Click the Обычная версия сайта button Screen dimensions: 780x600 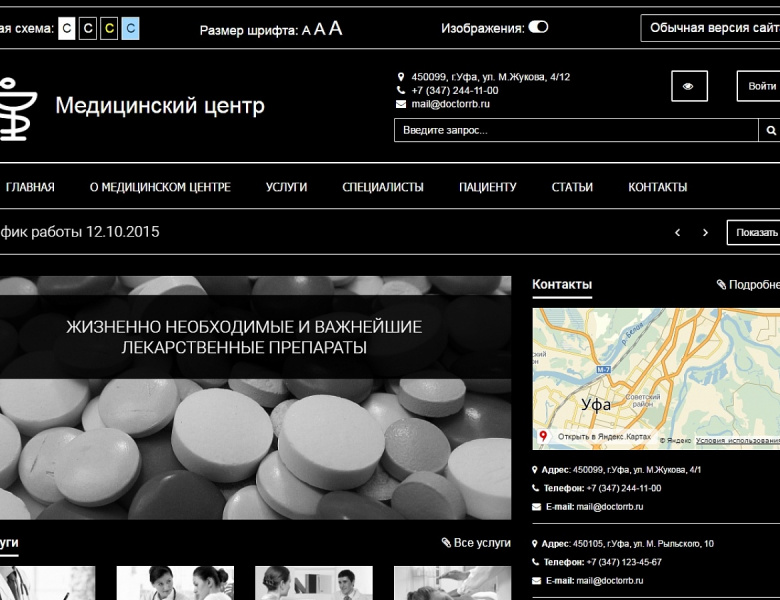pyautogui.click(x=712, y=28)
